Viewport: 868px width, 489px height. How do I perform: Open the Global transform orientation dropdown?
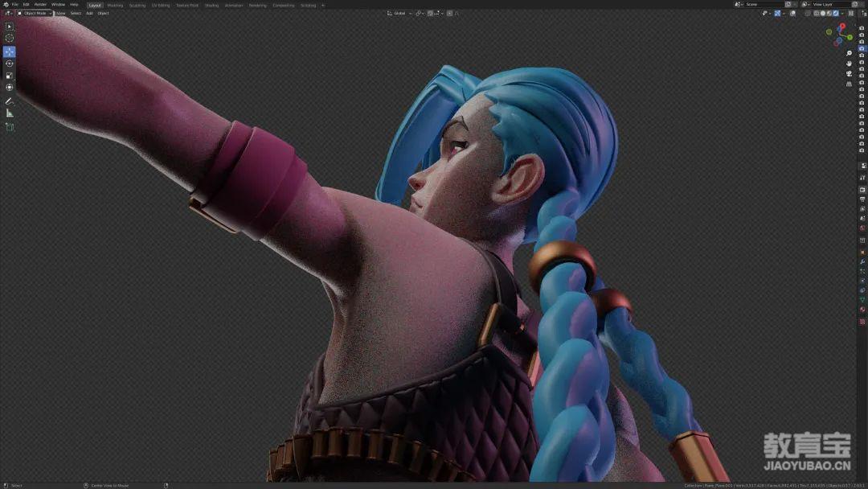(x=399, y=14)
